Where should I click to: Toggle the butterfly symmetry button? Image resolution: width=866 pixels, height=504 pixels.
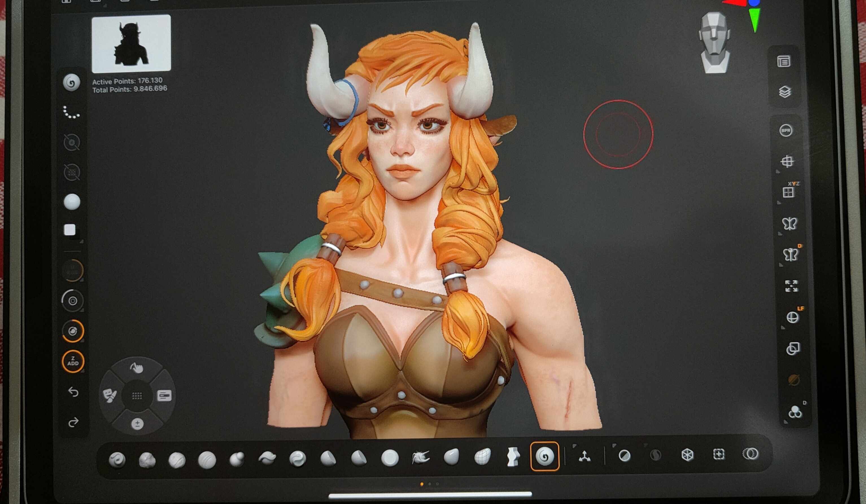(789, 223)
